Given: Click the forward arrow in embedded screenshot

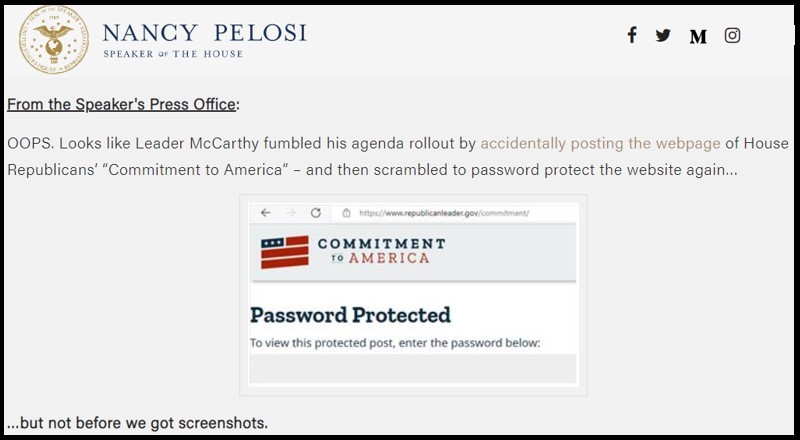Looking at the screenshot, I should (x=290, y=213).
